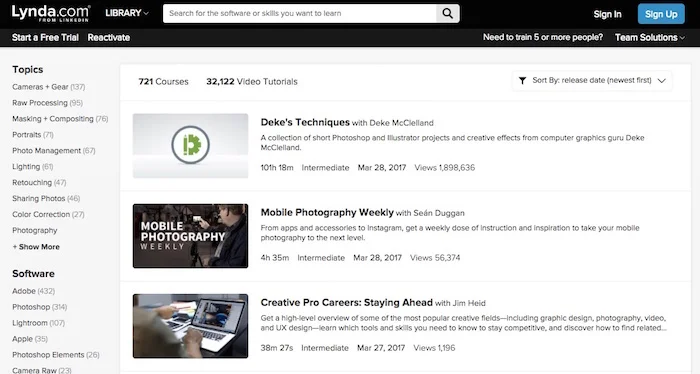
Task: Select the Sharing Photos topic
Action: coord(46,199)
